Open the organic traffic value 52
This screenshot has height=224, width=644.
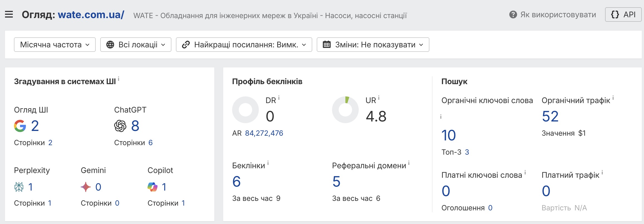(550, 116)
